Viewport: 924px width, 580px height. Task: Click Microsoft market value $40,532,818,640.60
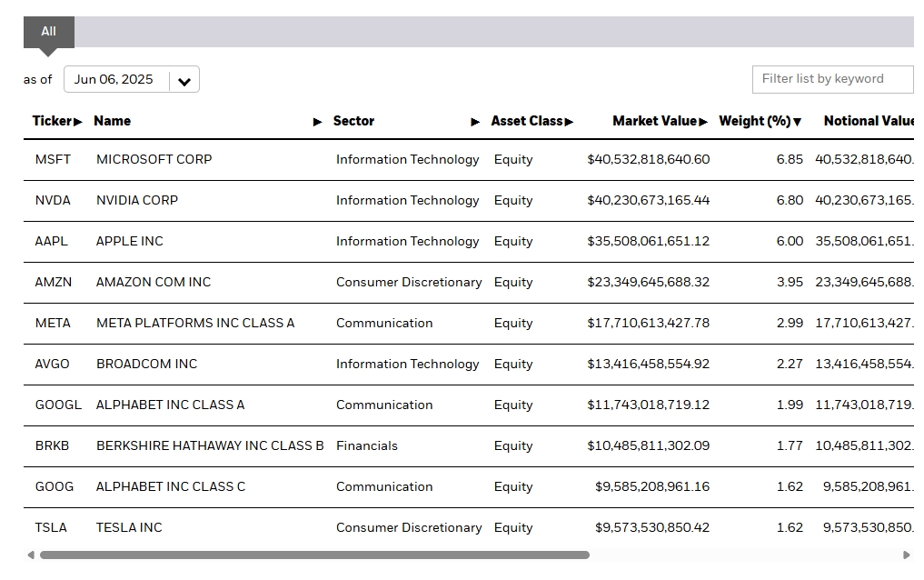pos(648,159)
